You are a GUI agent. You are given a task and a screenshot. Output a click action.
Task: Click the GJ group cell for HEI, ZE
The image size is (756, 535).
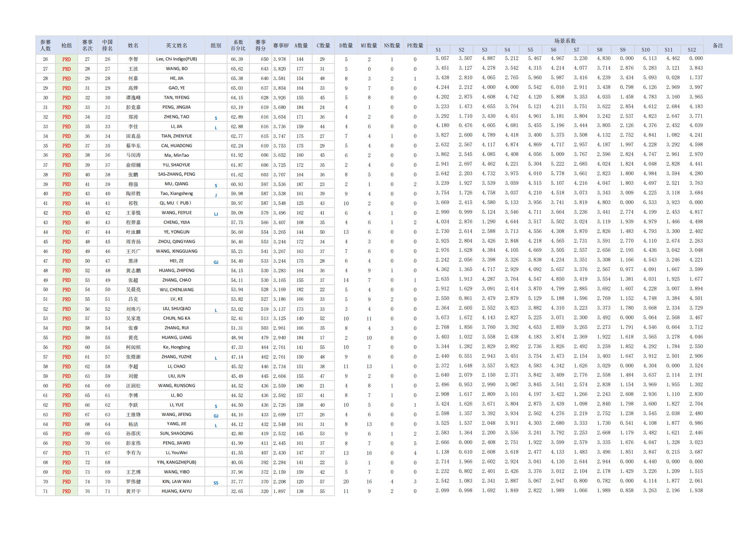pyautogui.click(x=216, y=262)
